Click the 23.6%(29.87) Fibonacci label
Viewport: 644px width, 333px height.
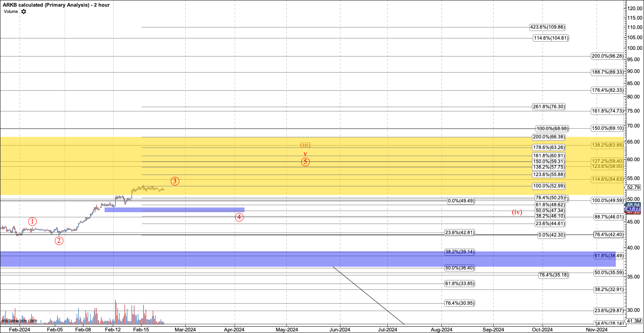pos(609,311)
